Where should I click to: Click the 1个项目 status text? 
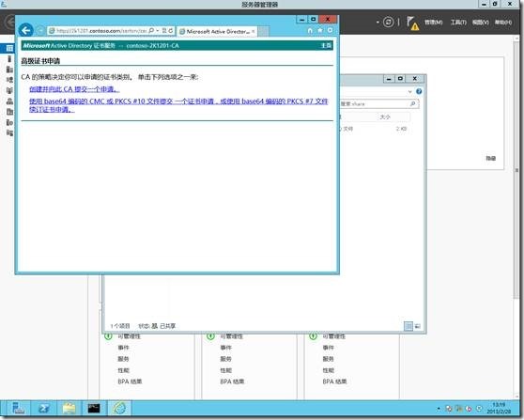click(x=120, y=326)
